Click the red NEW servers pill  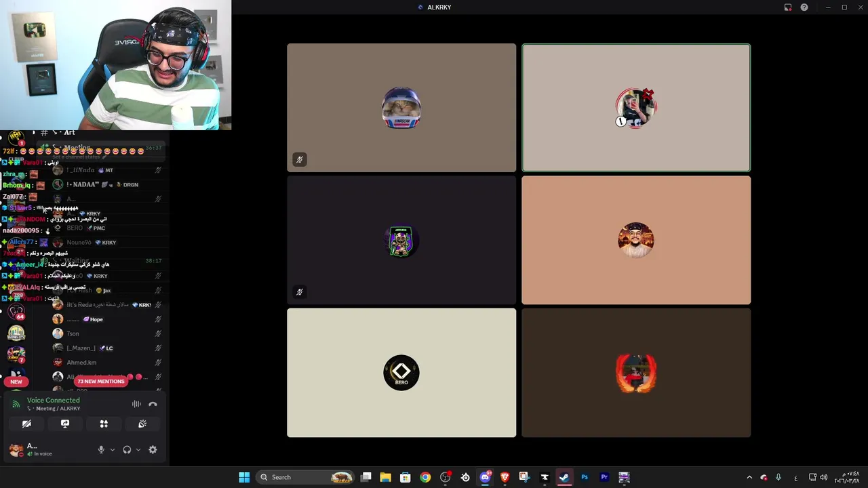[x=16, y=382]
